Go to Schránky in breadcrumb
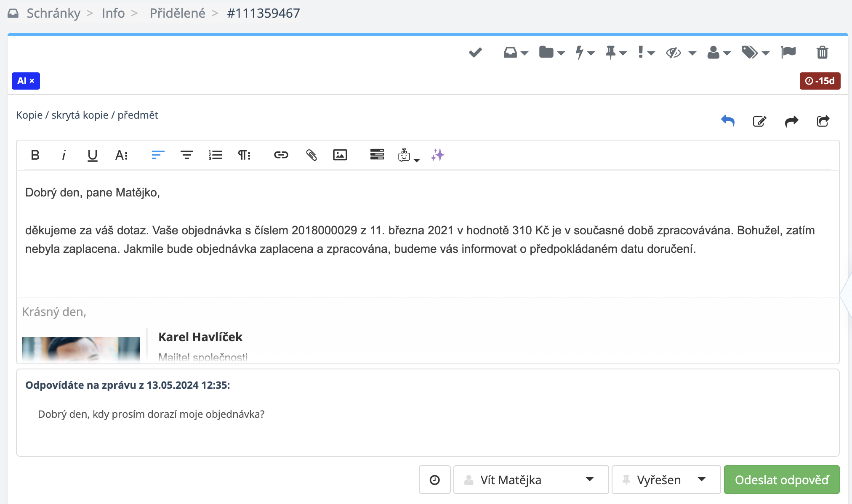This screenshot has height=504, width=852. 53,13
